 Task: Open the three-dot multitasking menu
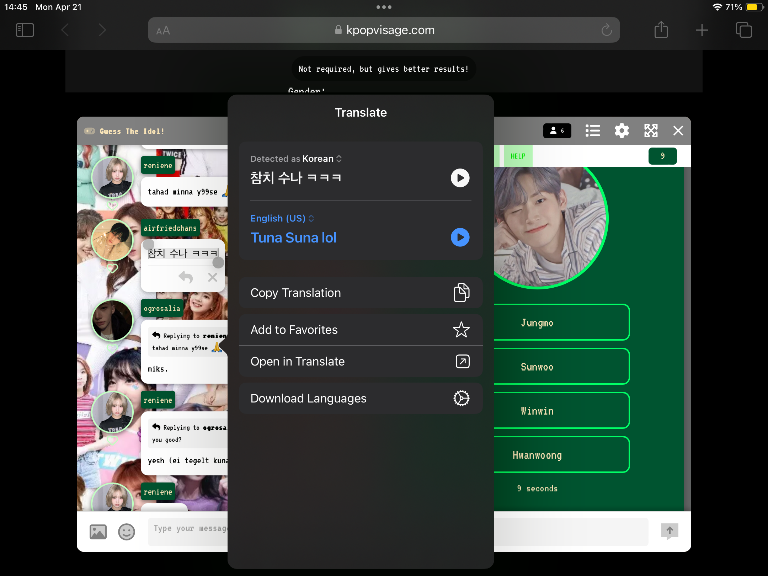pos(384,7)
